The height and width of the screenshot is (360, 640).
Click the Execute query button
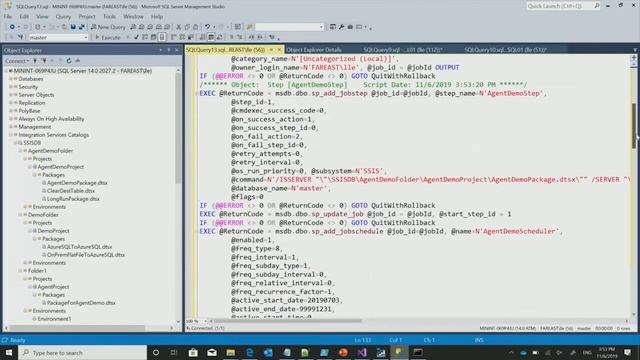tap(108, 38)
